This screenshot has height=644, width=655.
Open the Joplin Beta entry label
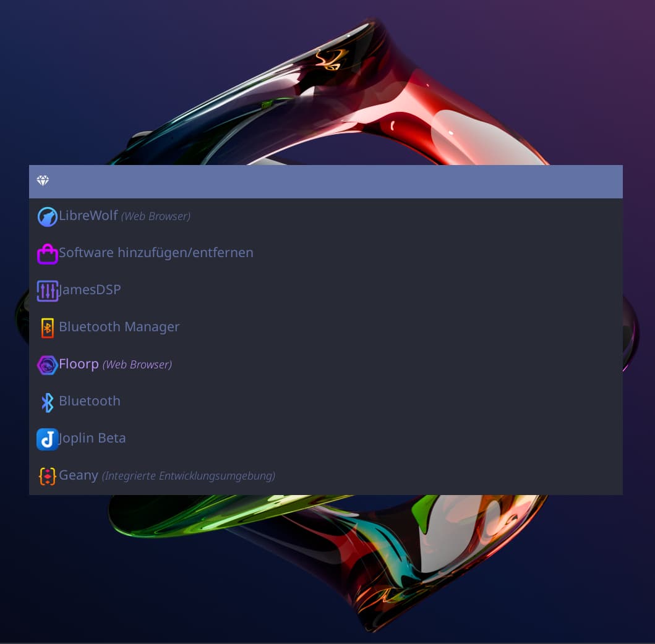(x=92, y=438)
